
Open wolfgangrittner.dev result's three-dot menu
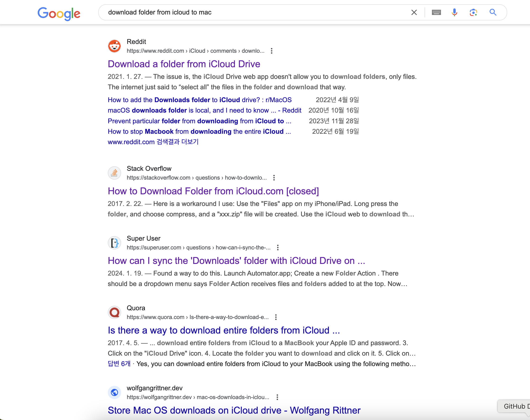[277, 397]
